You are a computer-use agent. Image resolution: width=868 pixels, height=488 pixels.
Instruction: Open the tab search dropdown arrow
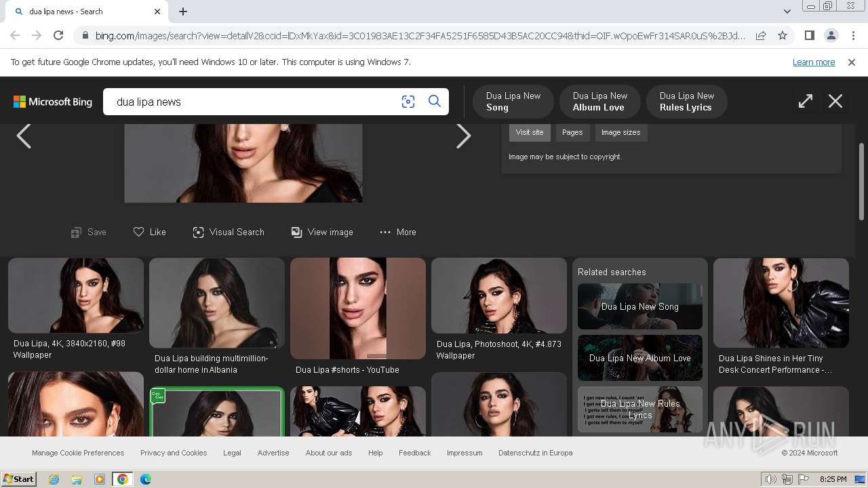click(x=787, y=12)
